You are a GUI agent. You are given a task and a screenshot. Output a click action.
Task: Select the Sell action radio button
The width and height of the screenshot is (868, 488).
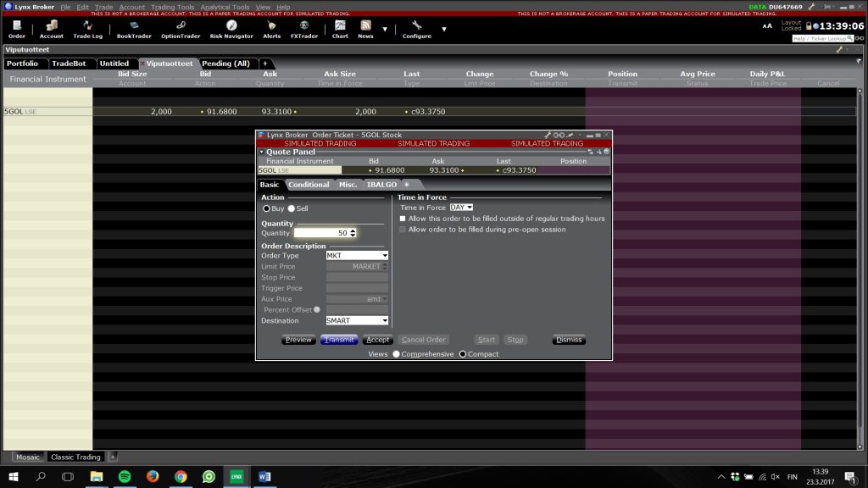point(292,208)
